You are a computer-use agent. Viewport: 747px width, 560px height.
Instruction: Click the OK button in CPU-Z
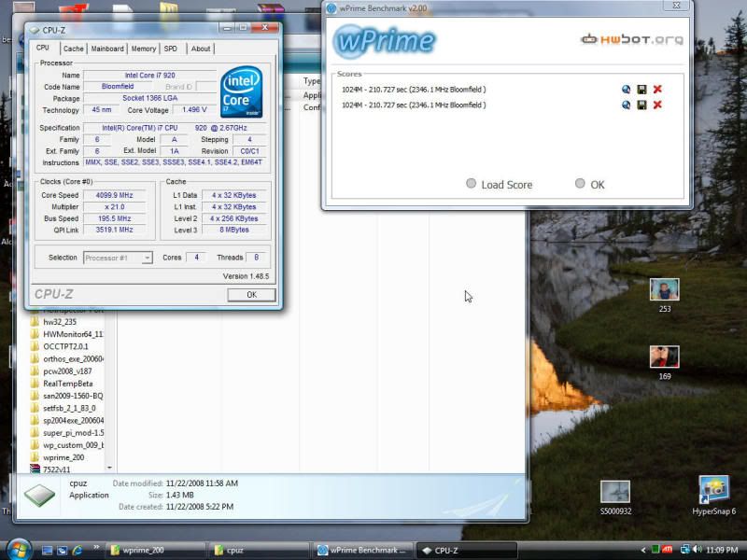(x=251, y=295)
